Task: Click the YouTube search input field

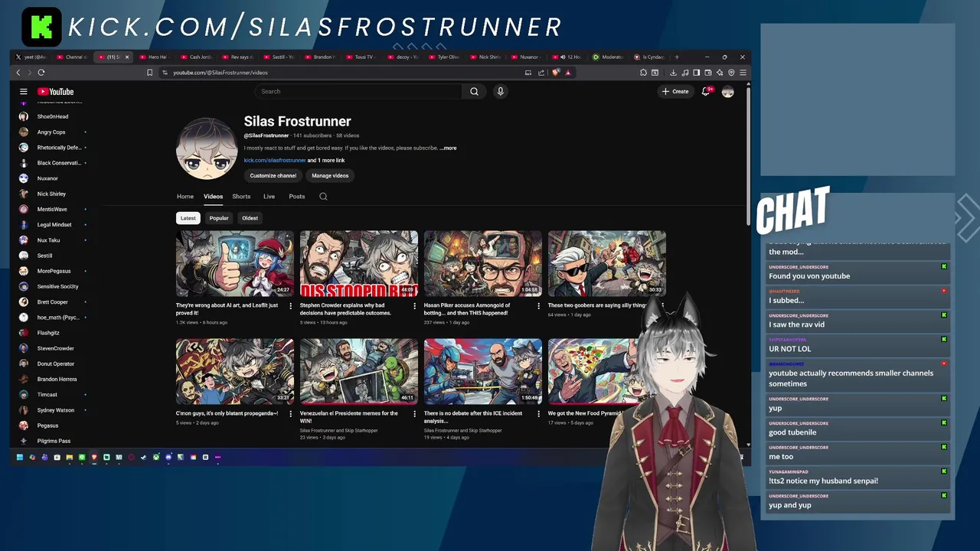Action: coord(358,92)
